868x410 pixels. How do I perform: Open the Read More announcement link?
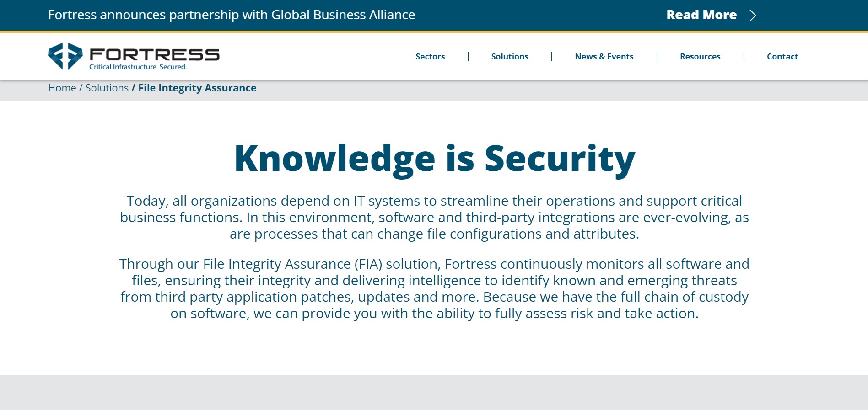coord(701,15)
